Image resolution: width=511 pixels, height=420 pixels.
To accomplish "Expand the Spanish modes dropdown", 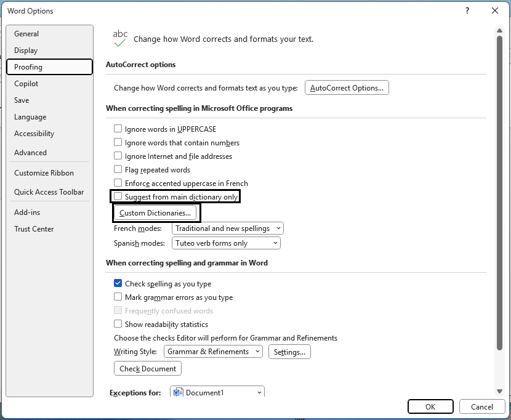I will [226, 243].
